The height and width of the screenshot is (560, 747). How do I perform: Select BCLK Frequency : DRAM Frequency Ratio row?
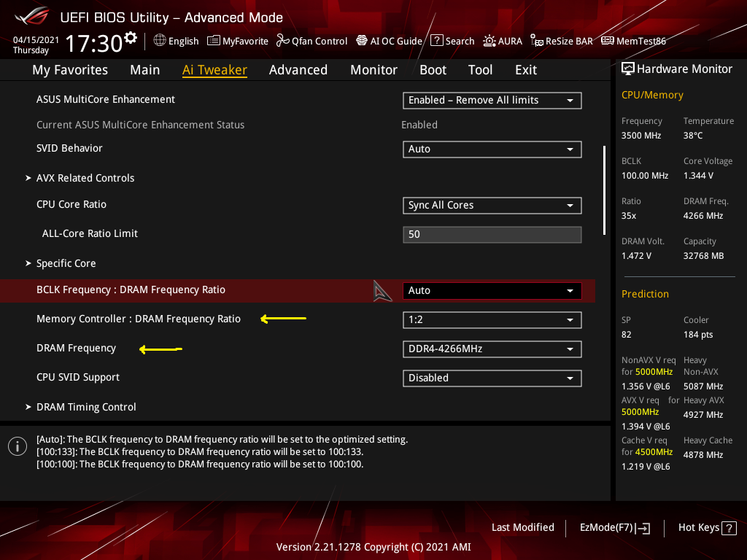[x=298, y=290]
